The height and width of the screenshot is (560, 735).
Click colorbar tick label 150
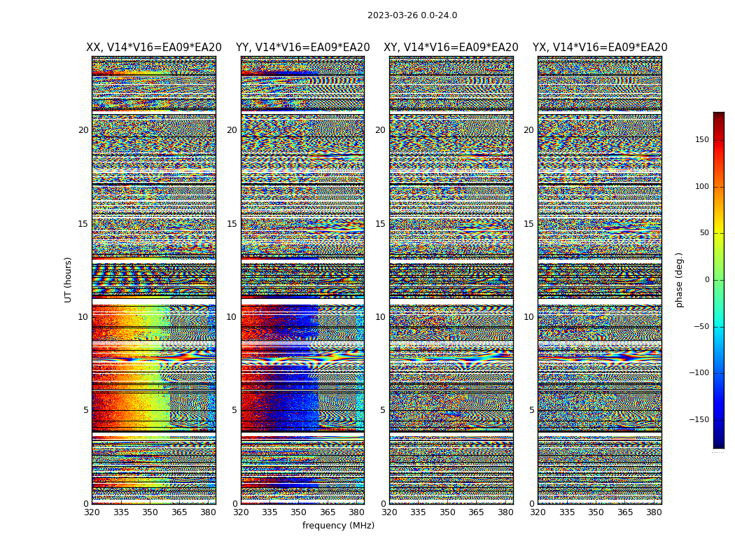tap(701, 139)
